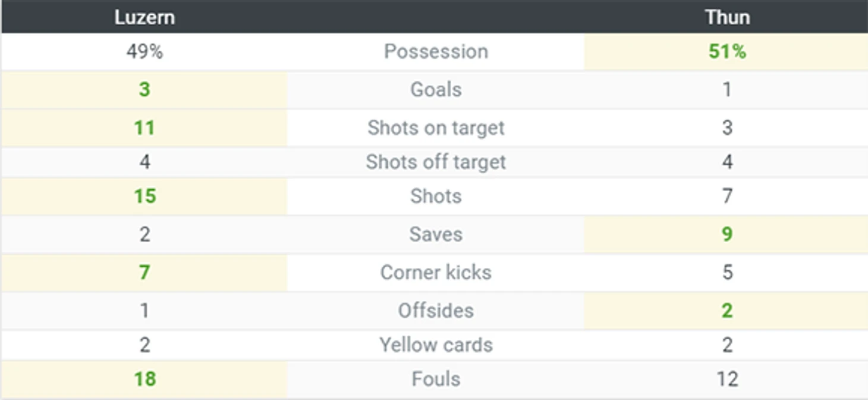The height and width of the screenshot is (400, 868).
Task: Click Thun's highlighted saves value 9
Action: click(727, 235)
